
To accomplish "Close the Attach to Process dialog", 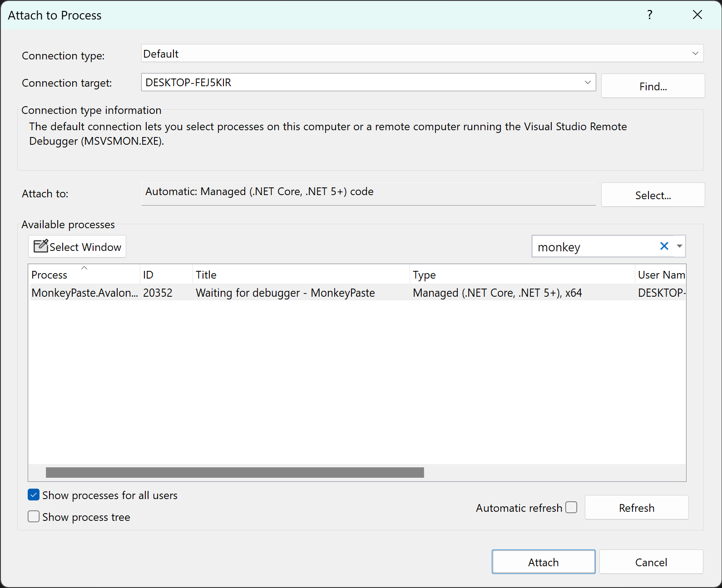I will (x=697, y=15).
